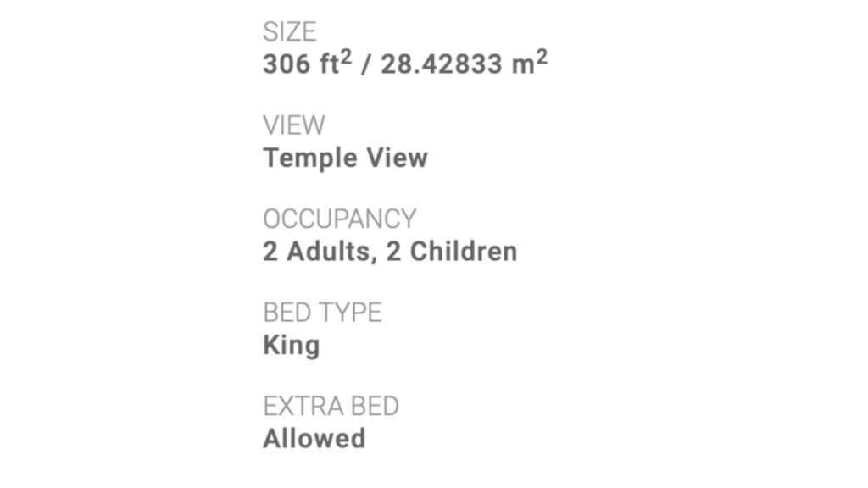
Task: Click the SIZE label
Action: coord(289,32)
